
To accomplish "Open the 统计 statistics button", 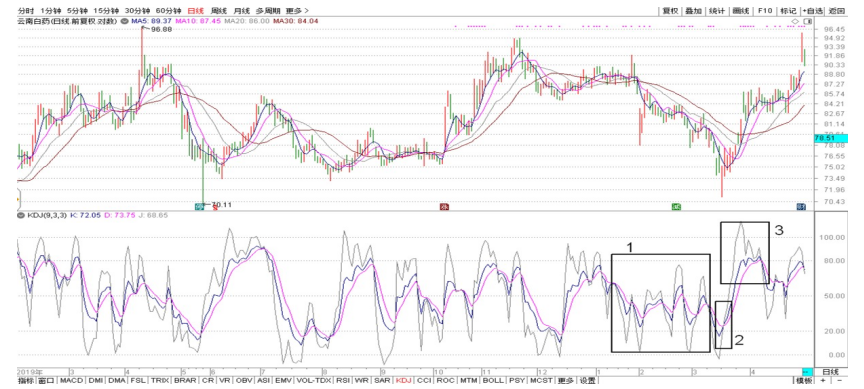I will click(717, 10).
